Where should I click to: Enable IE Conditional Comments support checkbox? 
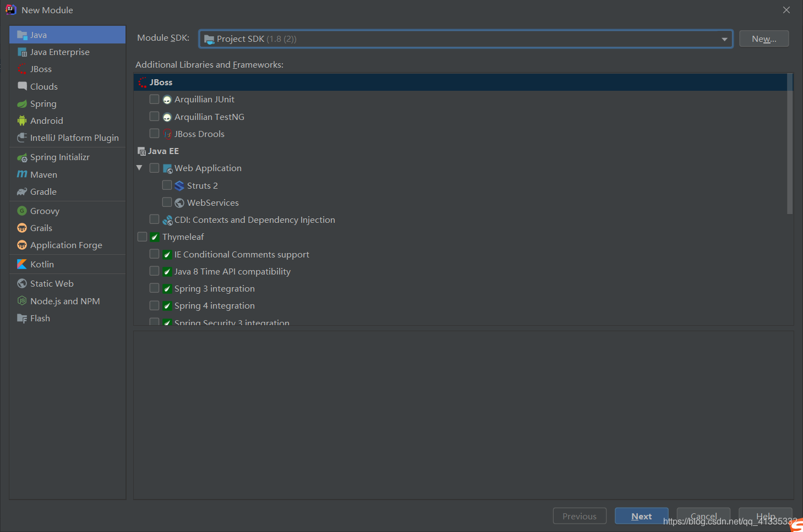tap(154, 254)
